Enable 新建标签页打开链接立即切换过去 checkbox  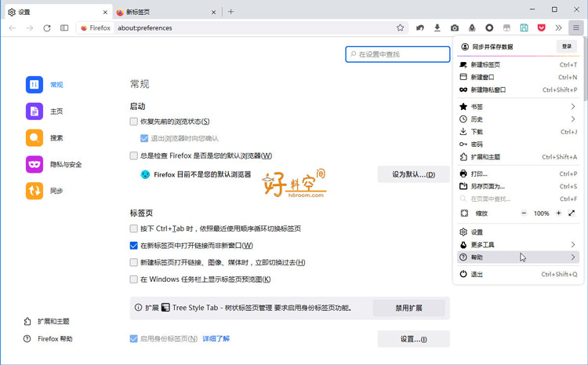pyautogui.click(x=133, y=262)
